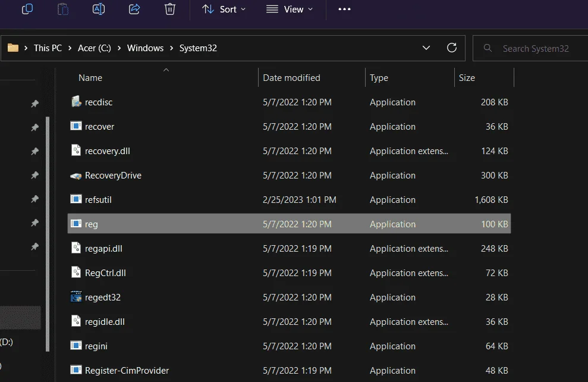The height and width of the screenshot is (382, 588).
Task: Click the 1,608 KB size cell
Action: (491, 200)
